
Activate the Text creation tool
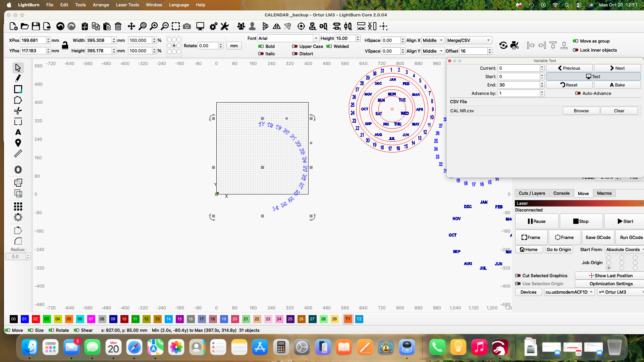point(18,132)
